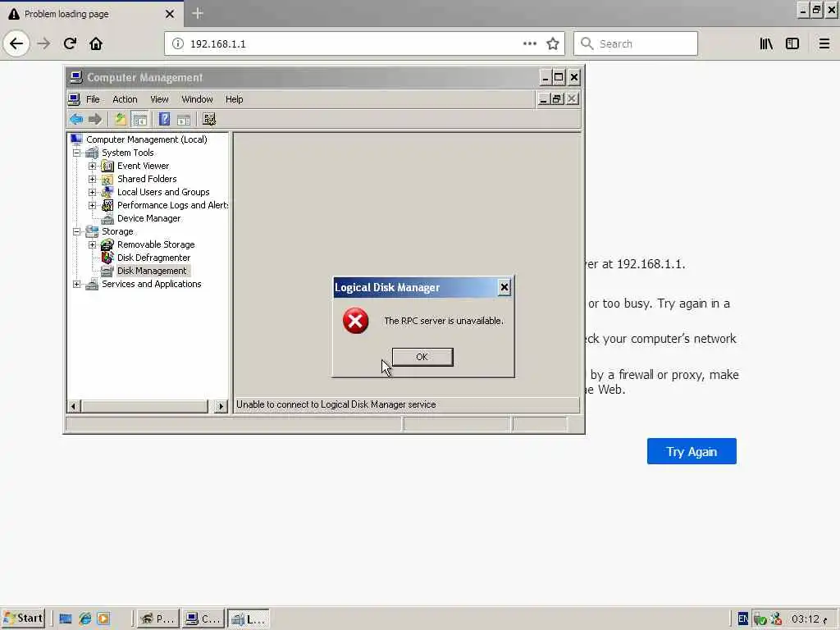Click the Computer Management menu bar system icon
Viewport: 840px width, 630px height.
pos(75,99)
